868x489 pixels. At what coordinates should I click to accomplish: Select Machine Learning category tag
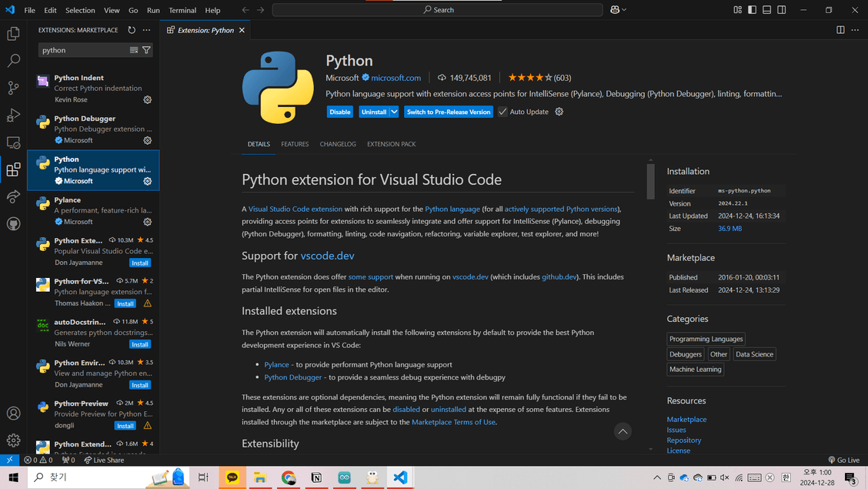(696, 370)
